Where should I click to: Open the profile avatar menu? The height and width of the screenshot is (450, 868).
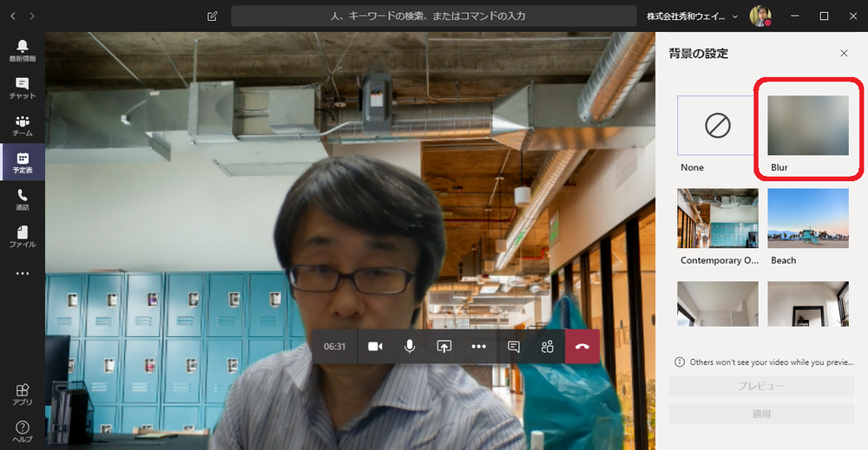(x=760, y=16)
